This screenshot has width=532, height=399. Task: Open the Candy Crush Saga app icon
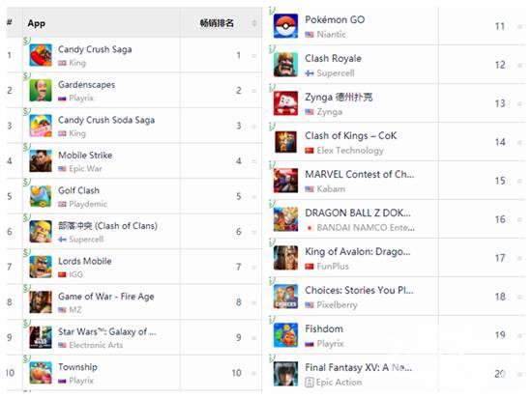click(41, 55)
